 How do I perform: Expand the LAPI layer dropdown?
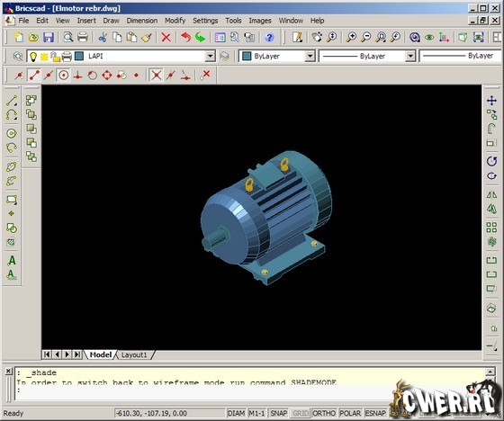click(x=210, y=57)
